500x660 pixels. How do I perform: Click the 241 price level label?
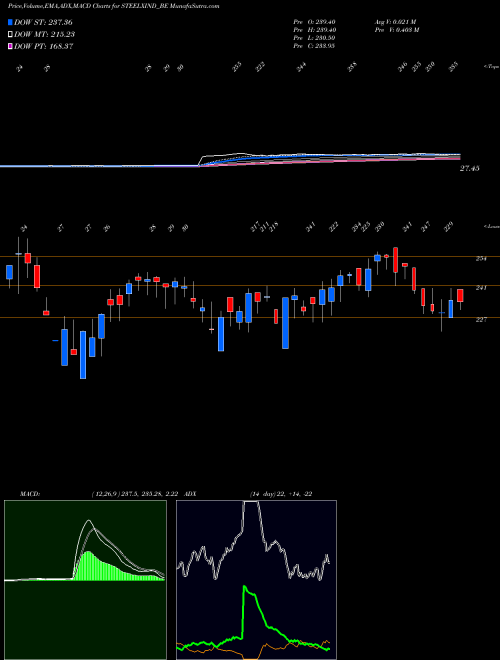[x=481, y=288]
